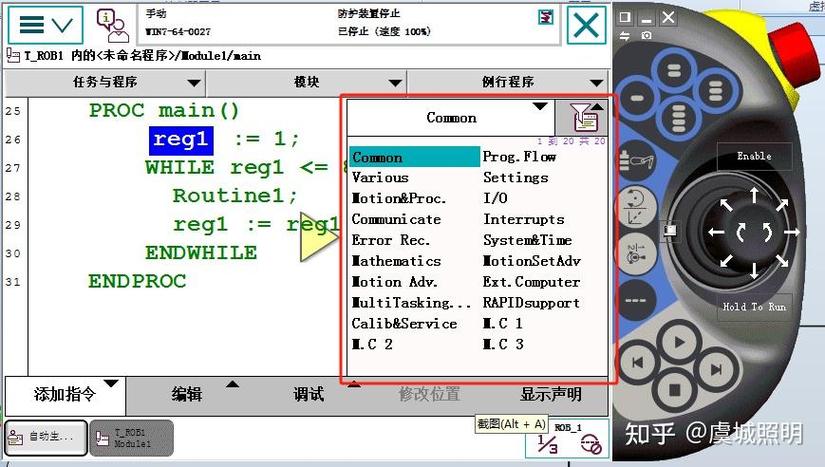Image resolution: width=825 pixels, height=467 pixels.
Task: Click PROC main() on line 25
Action: (164, 111)
